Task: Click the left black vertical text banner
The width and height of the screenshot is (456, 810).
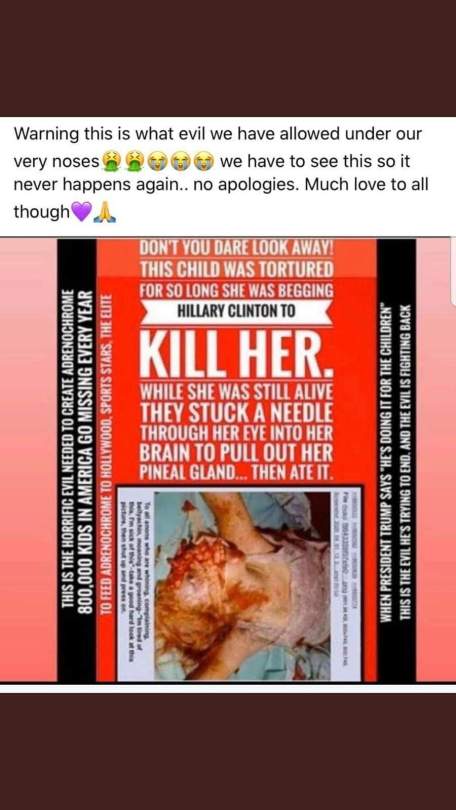Action: click(77, 460)
